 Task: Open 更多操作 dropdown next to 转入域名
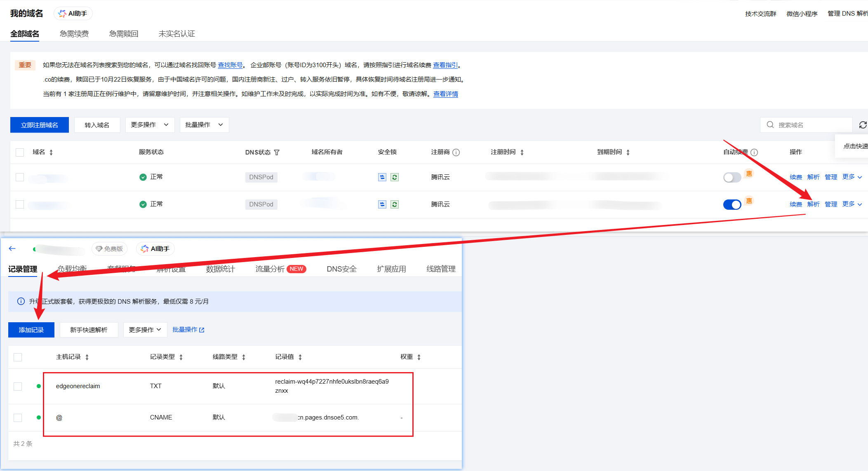(150, 125)
